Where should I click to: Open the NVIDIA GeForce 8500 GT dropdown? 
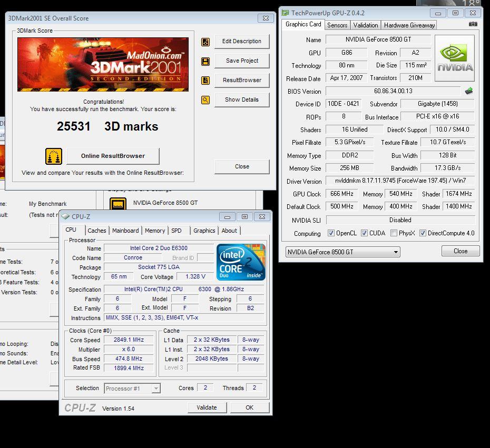(x=342, y=252)
